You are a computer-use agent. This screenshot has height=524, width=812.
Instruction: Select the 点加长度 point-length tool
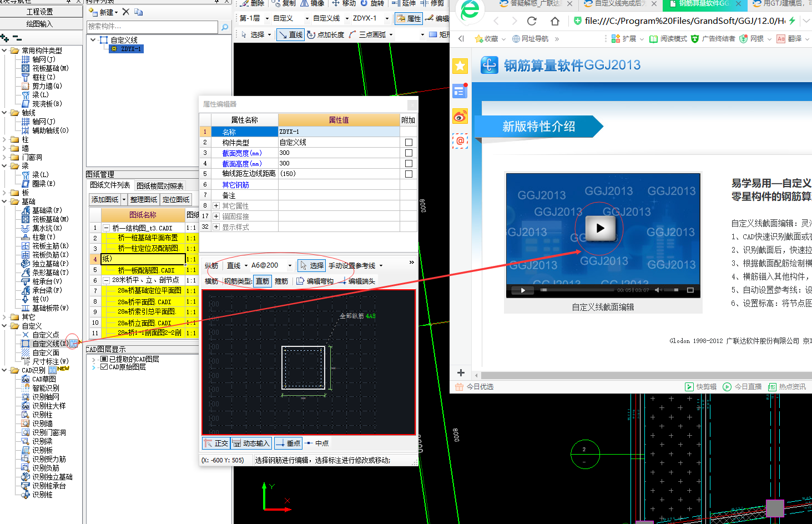click(x=326, y=34)
